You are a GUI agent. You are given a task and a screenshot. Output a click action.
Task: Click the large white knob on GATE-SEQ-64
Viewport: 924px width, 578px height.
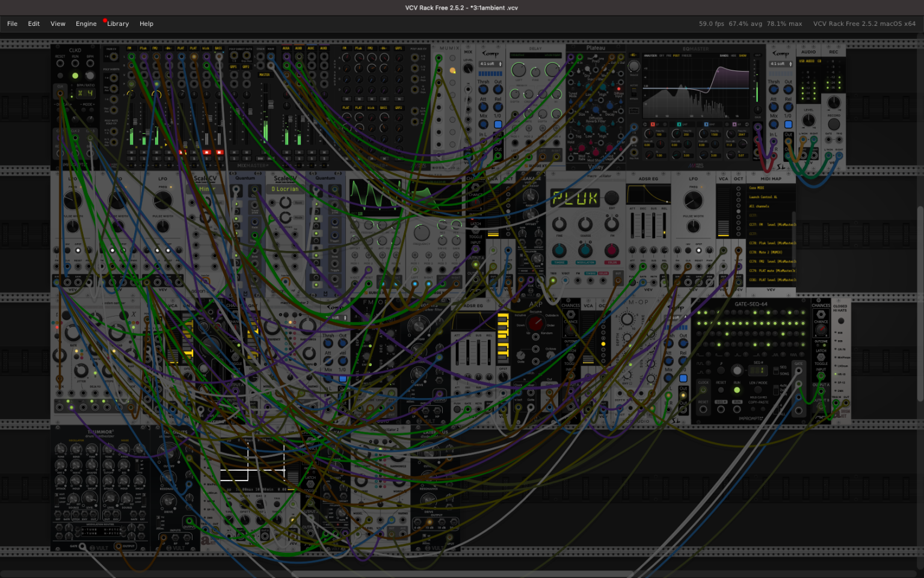[737, 370]
